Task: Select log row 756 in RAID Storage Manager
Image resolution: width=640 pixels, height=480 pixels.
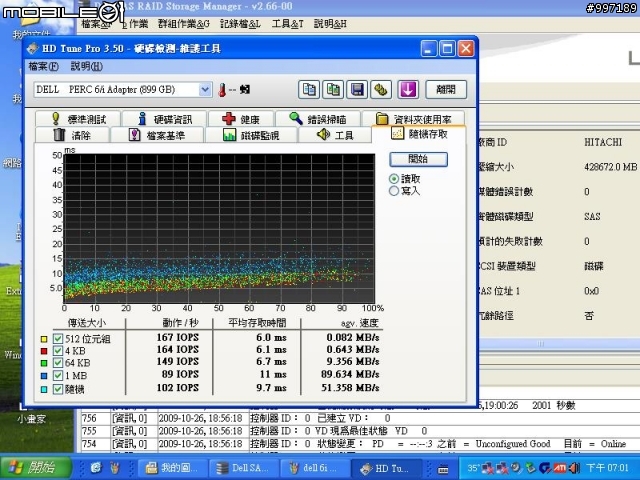Action: coord(359,418)
